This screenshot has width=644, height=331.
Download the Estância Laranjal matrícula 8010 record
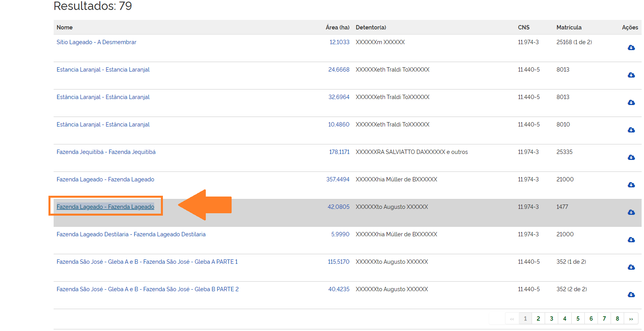(x=631, y=130)
